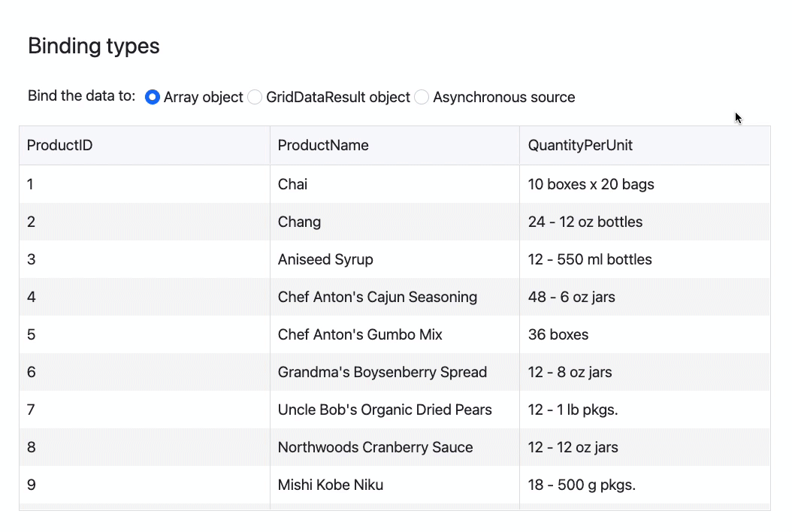This screenshot has width=792, height=532.
Task: Select the Chai product name cell
Action: [293, 184]
